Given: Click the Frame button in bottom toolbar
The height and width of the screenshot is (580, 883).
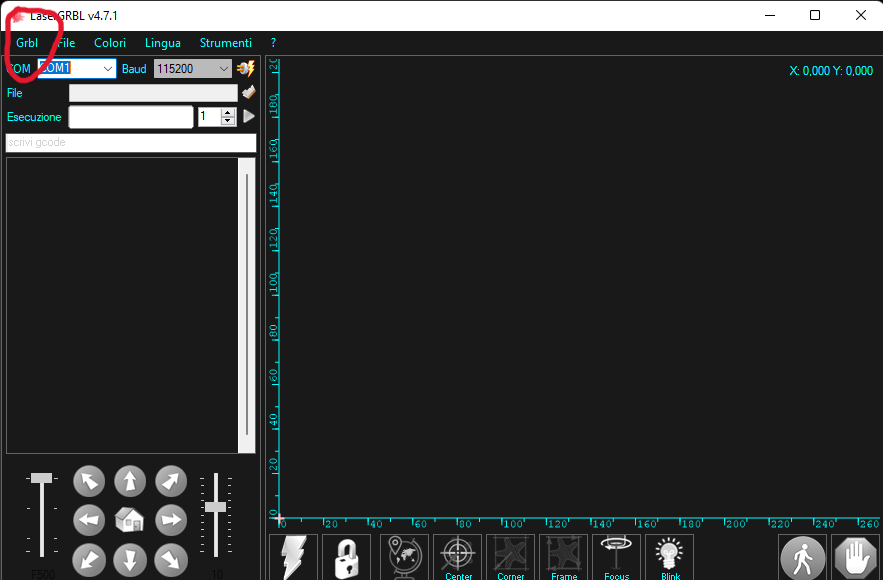Looking at the screenshot, I should tap(564, 559).
